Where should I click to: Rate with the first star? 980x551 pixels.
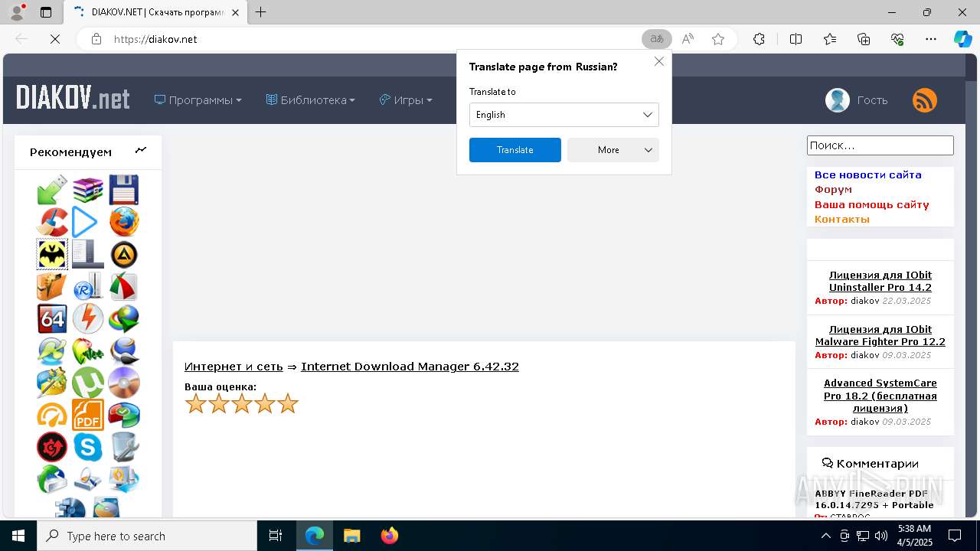tap(196, 403)
